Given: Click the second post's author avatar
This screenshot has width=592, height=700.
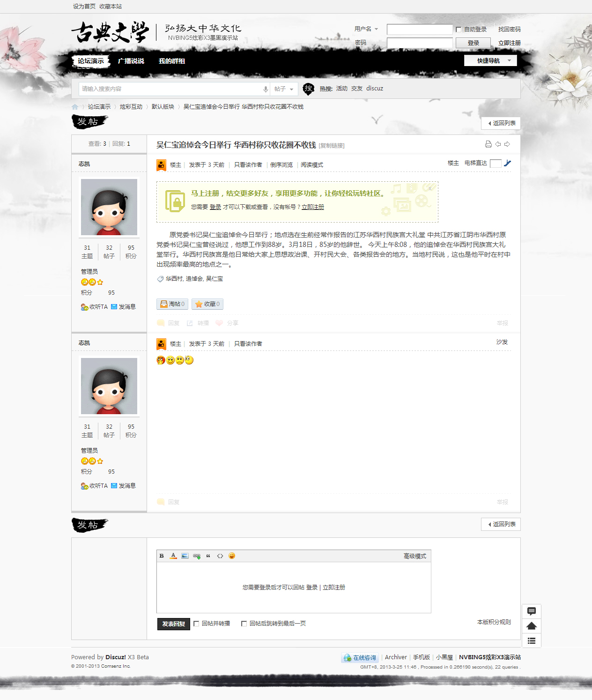Looking at the screenshot, I should click(109, 386).
